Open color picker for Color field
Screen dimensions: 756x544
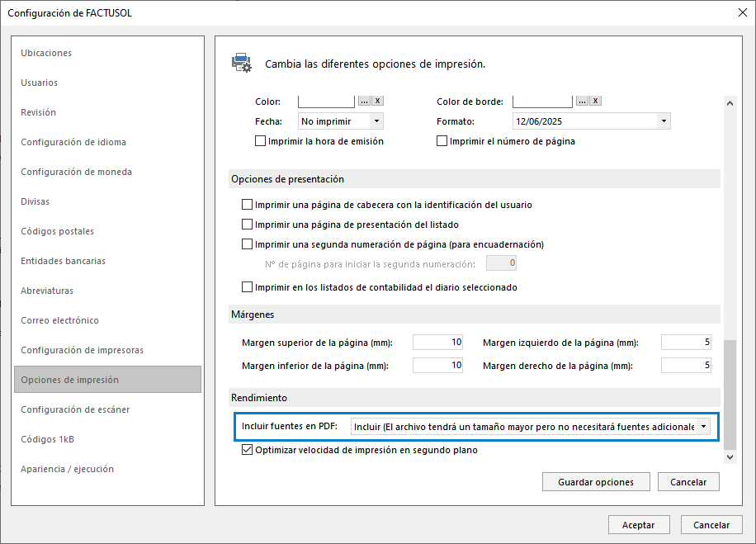coord(364,101)
